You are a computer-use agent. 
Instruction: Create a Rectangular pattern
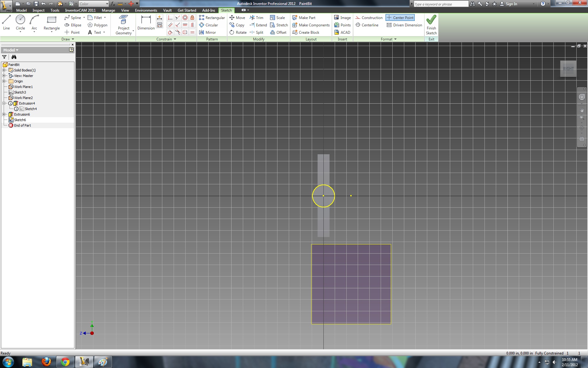point(212,18)
